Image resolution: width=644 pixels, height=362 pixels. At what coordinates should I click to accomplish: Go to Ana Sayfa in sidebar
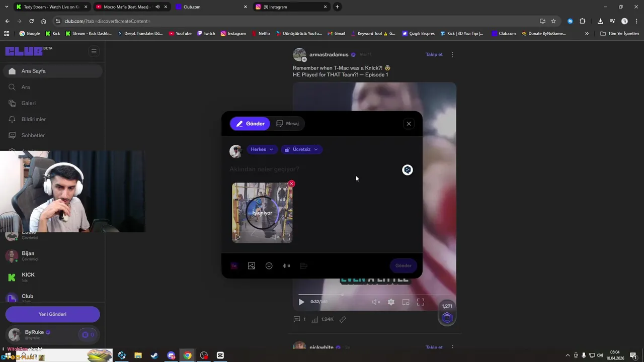point(52,71)
